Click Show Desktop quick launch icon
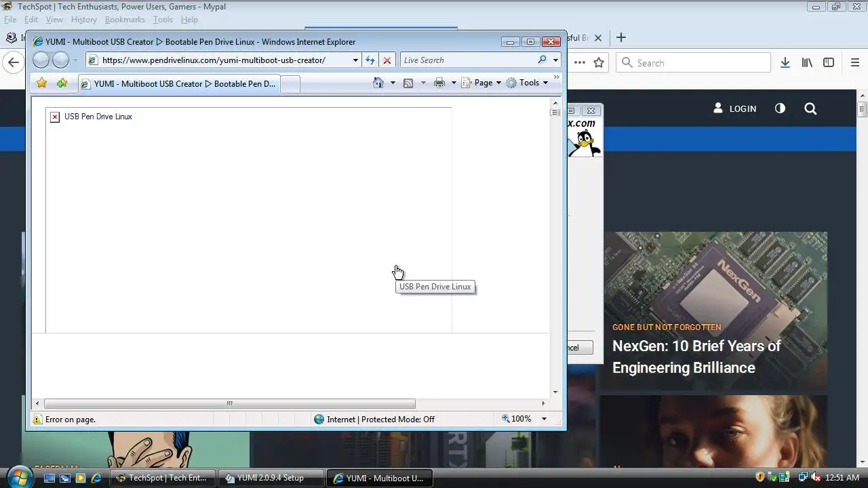Screen dimensions: 868x488 click(50, 478)
